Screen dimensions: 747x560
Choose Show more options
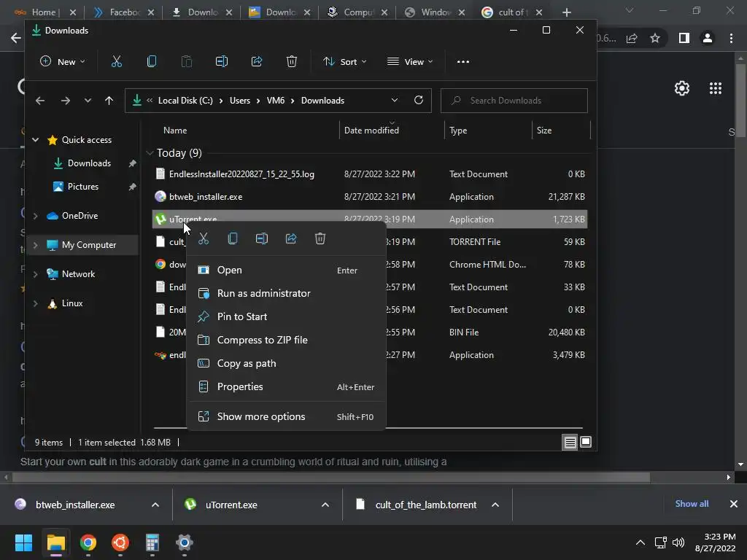coord(286,416)
